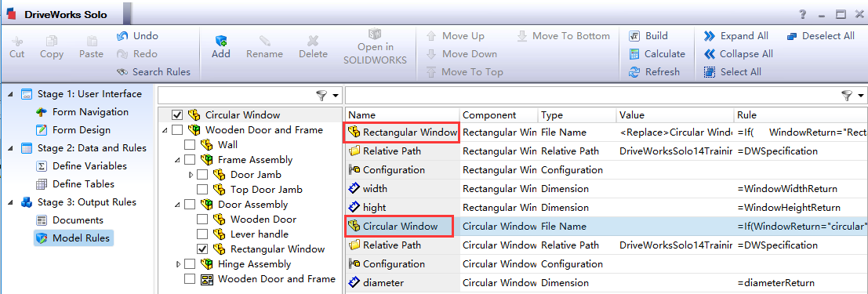Click the Open in SOLIDWORKS icon
Screen dimensions: 868x294
[375, 33]
